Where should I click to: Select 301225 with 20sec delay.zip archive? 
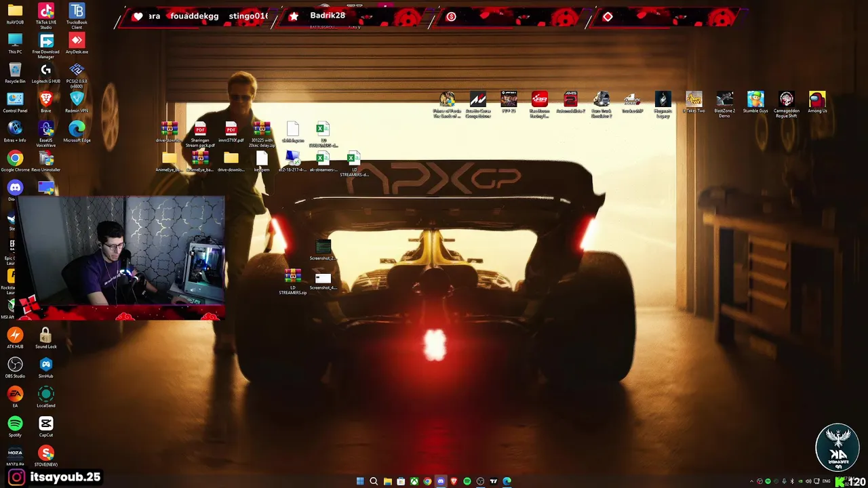coord(262,135)
